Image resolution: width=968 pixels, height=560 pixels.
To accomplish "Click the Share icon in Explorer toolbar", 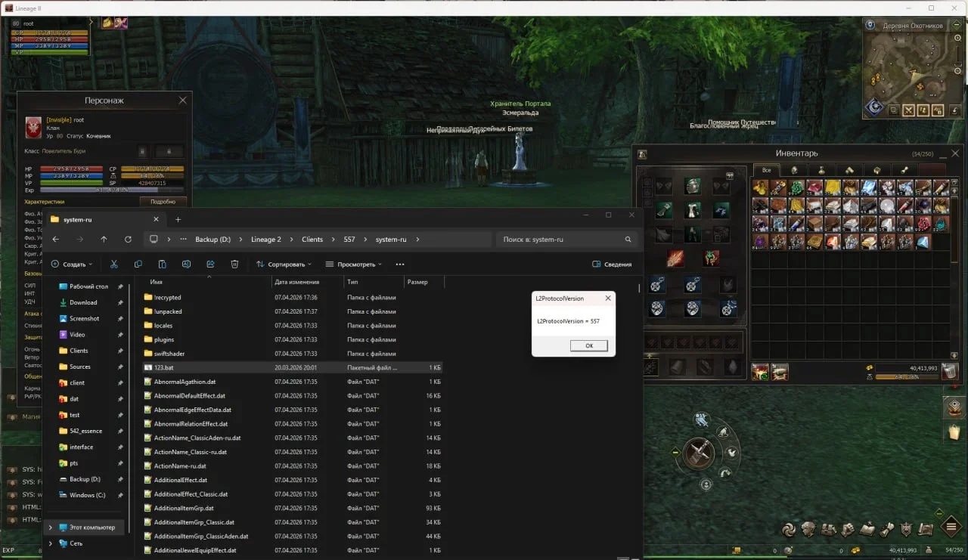I will (210, 264).
